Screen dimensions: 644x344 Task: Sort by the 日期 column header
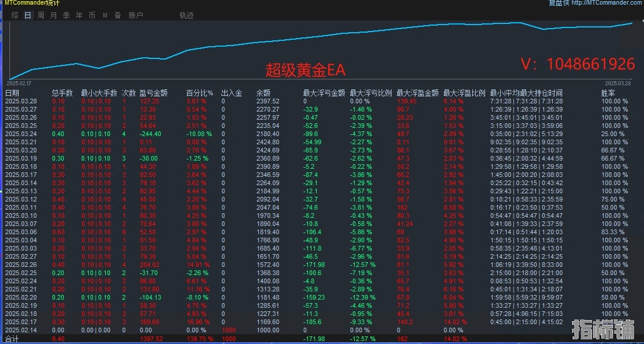pyautogui.click(x=12, y=93)
